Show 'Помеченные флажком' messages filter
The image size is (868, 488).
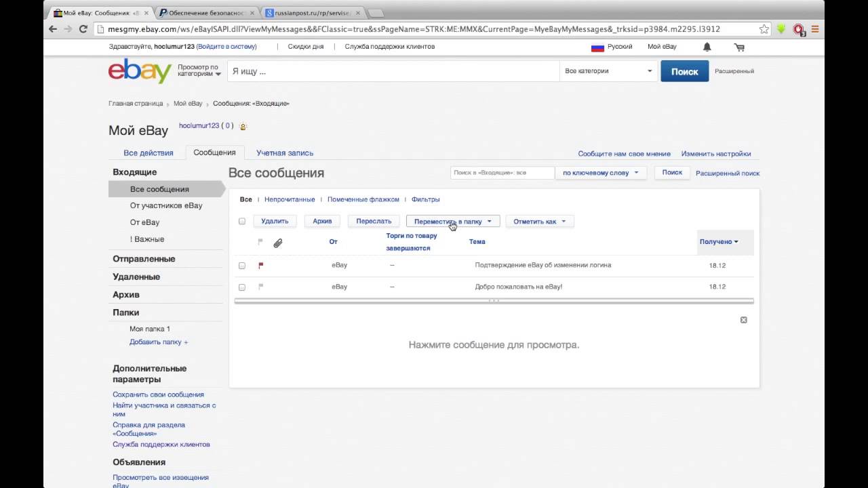click(363, 199)
